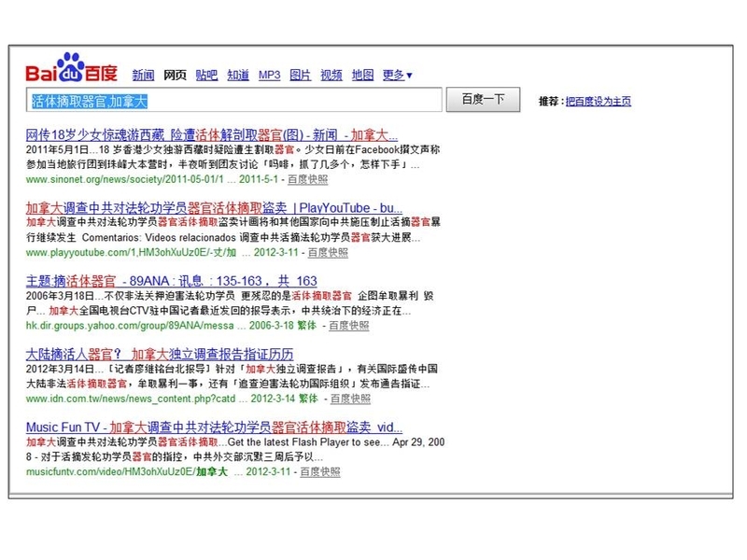This screenshot has width=747, height=560.
Task: Select the 网页 web tab
Action: (175, 75)
